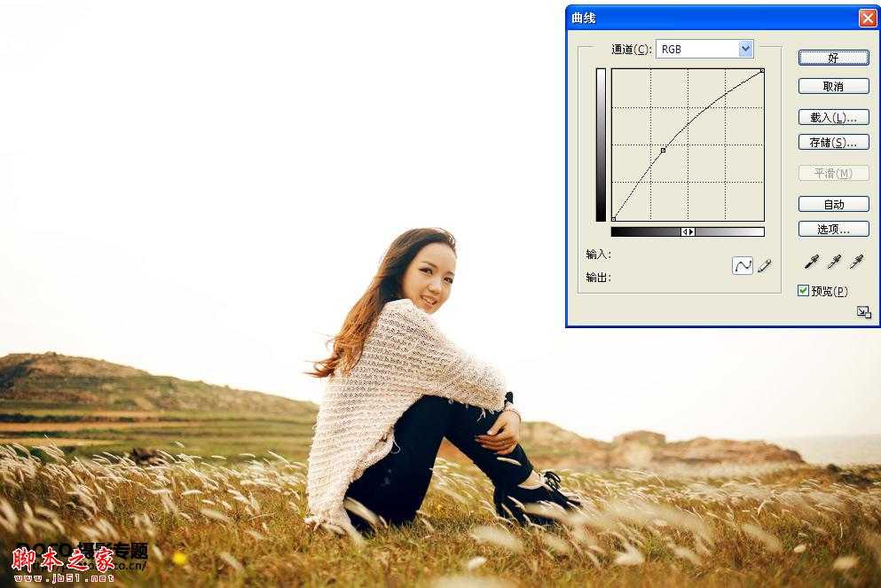The image size is (881, 588).
Task: Click the 载入(L)... Load button
Action: coord(833,117)
